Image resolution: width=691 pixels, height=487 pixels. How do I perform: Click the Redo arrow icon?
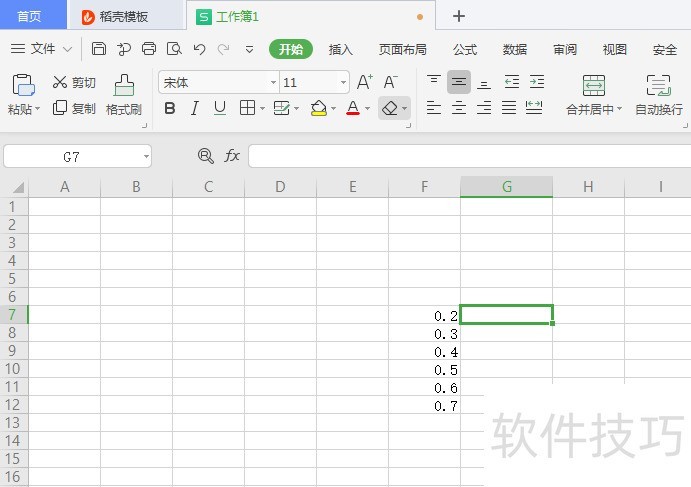tap(223, 49)
